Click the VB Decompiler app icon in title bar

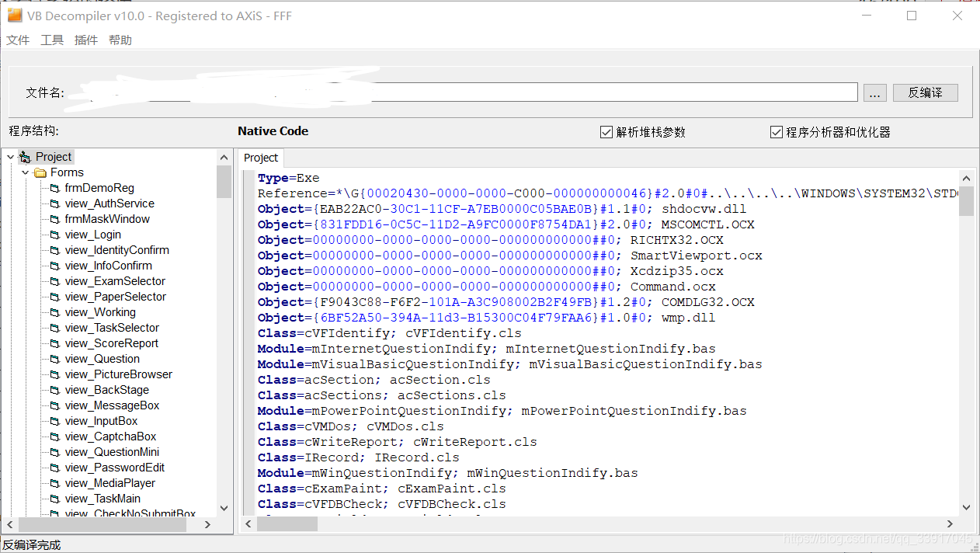tap(14, 16)
